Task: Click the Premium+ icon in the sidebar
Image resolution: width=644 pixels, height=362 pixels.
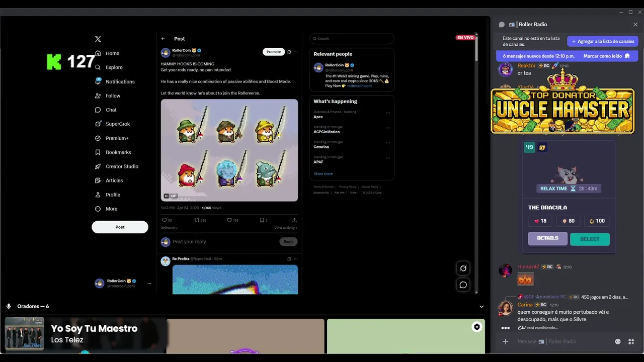Action: [98, 138]
